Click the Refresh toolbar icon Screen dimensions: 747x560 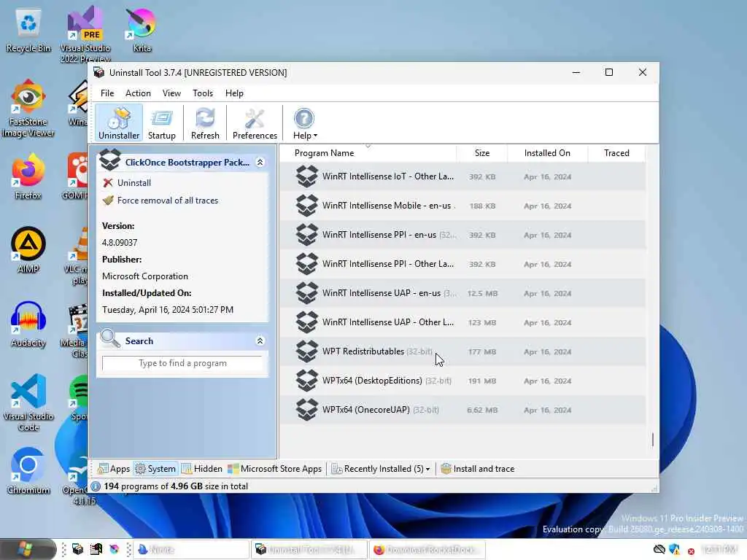tap(205, 122)
